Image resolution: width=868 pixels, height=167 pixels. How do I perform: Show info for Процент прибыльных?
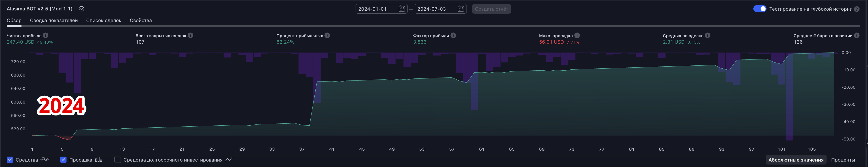pyautogui.click(x=327, y=35)
